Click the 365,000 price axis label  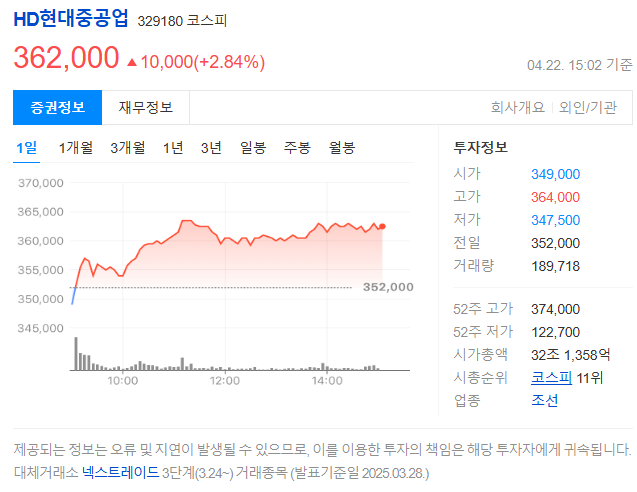point(41,212)
